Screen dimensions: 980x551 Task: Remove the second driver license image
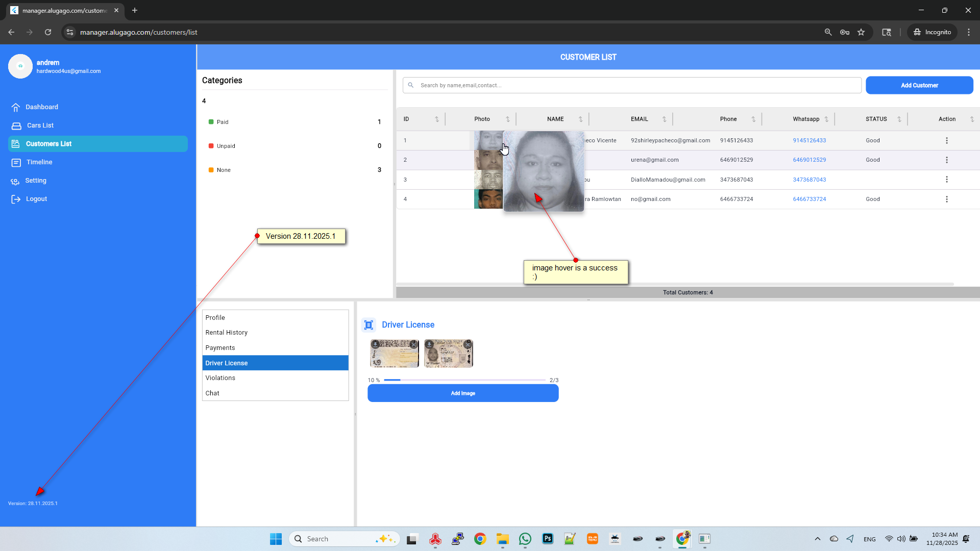point(468,344)
